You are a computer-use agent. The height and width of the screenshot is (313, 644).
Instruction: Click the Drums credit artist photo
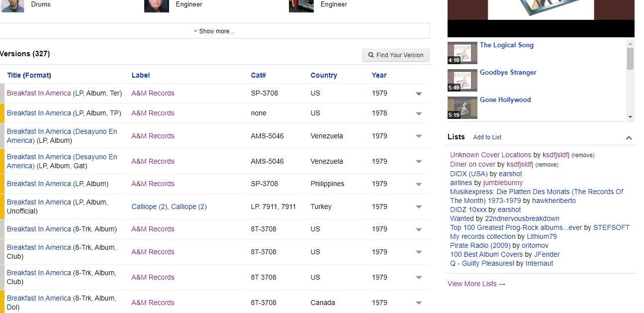point(12,6)
